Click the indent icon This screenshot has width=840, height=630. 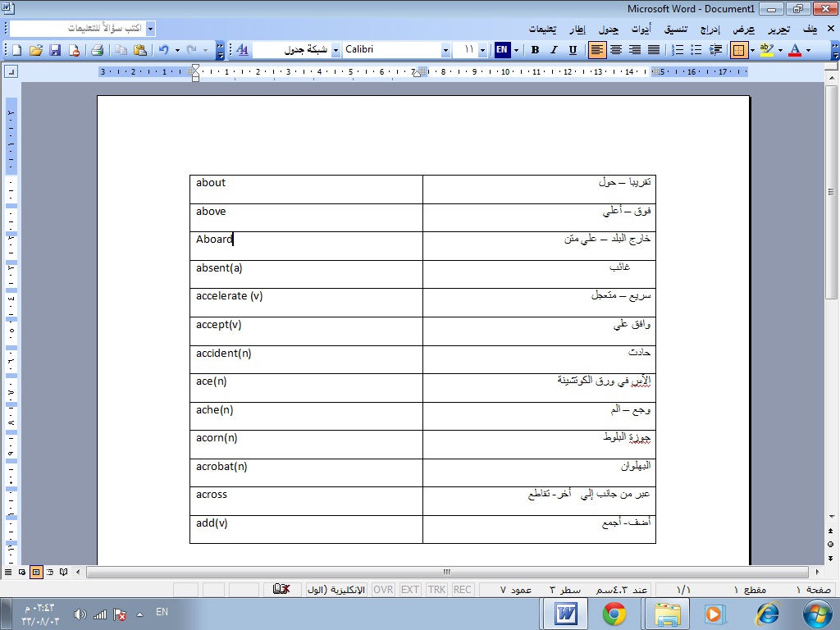pyautogui.click(x=715, y=50)
